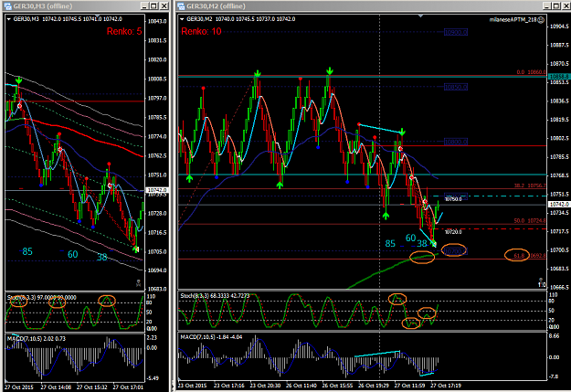Close the GER30,M3 chart window
Screen dimensions: 571x392
click(x=164, y=5)
